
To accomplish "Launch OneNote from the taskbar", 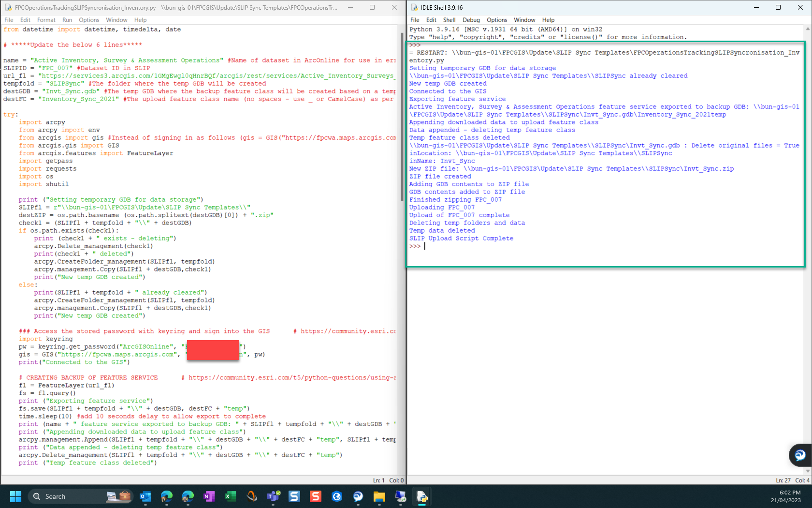I will (209, 496).
